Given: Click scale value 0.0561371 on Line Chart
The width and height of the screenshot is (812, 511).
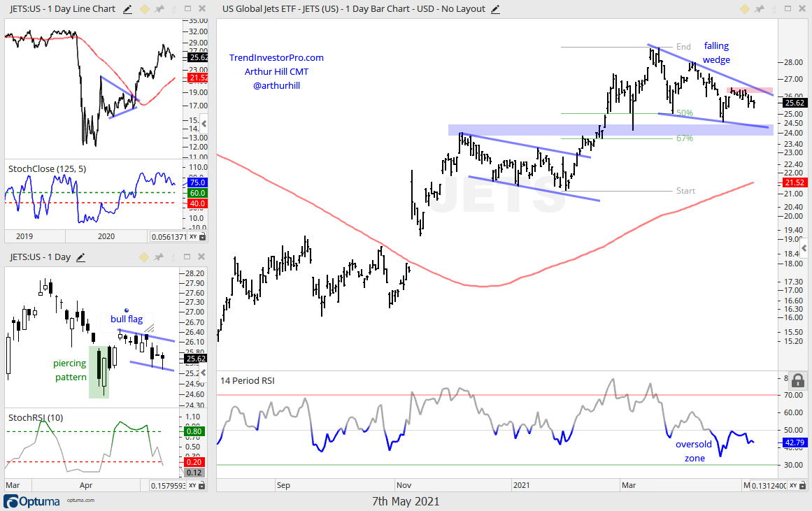Looking at the screenshot, I should 169,236.
